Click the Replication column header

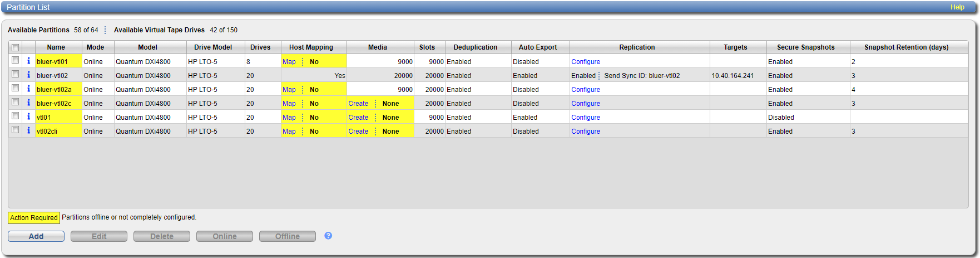(637, 47)
